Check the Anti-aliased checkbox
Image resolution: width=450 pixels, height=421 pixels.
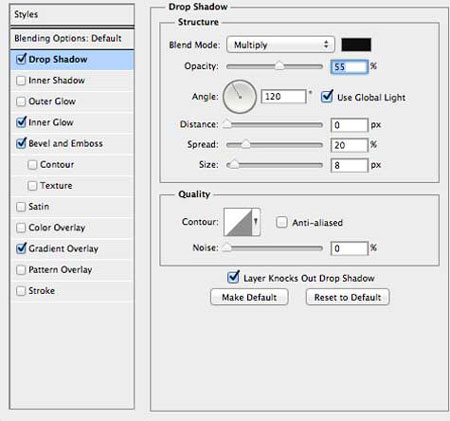(282, 222)
